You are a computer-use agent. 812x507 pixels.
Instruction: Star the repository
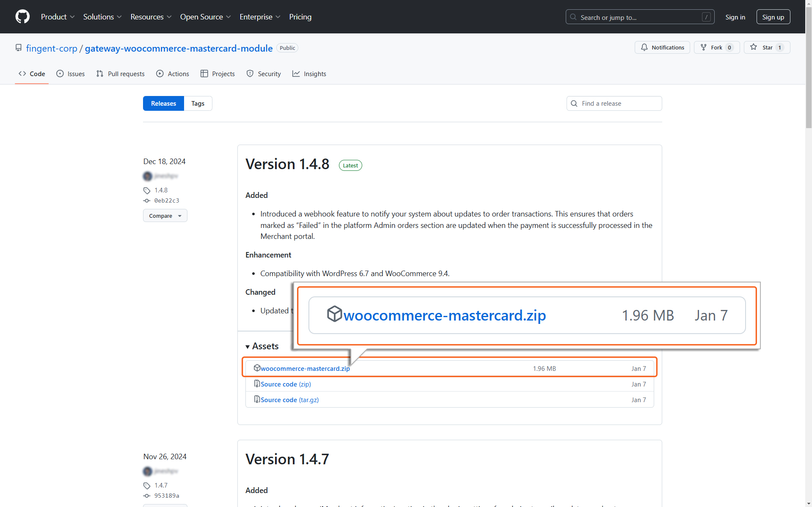[767, 47]
